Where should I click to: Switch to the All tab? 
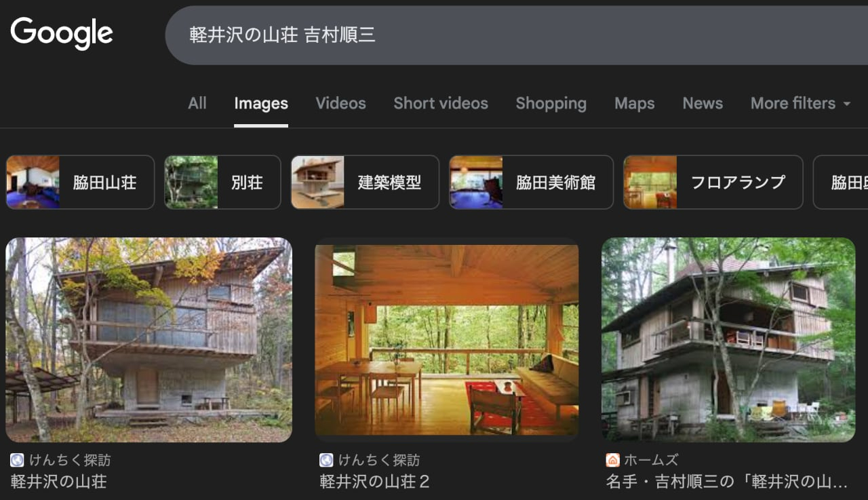pyautogui.click(x=197, y=103)
